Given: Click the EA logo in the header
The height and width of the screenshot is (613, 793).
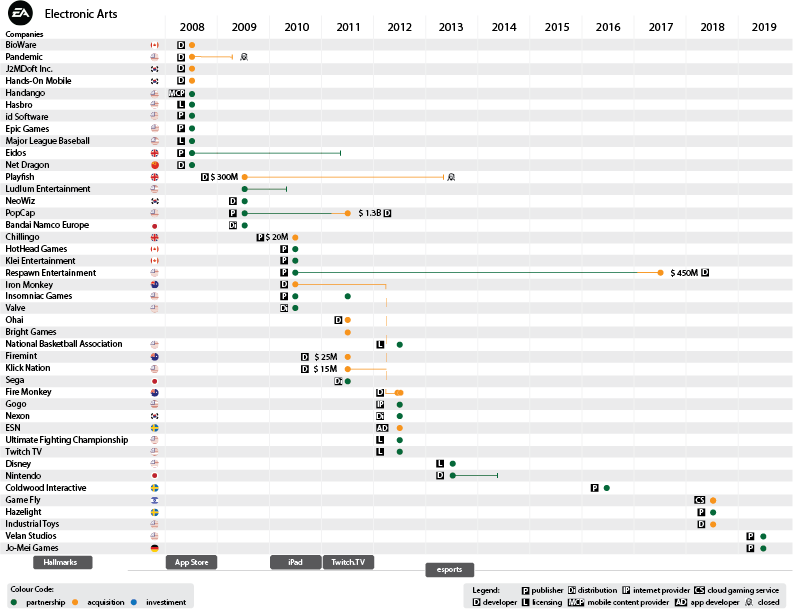Looking at the screenshot, I should 21,13.
